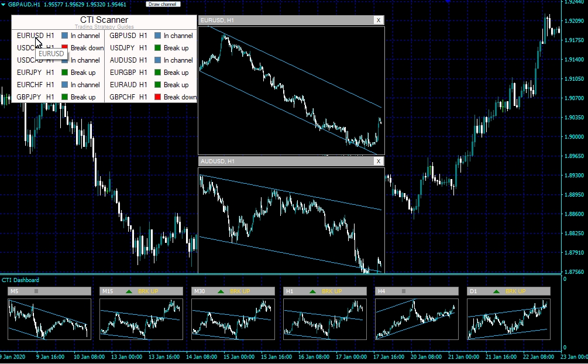Screen dimensions: 588x364
Task: Close the EURUSD, H1 preview chart
Action: [379, 20]
